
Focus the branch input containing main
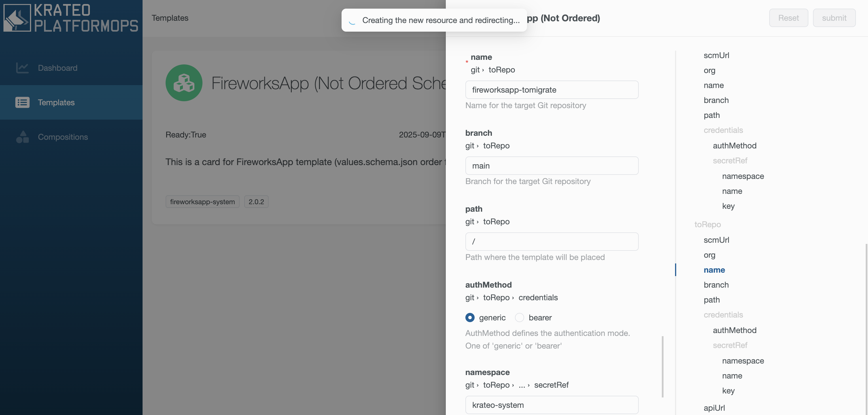[x=551, y=166]
